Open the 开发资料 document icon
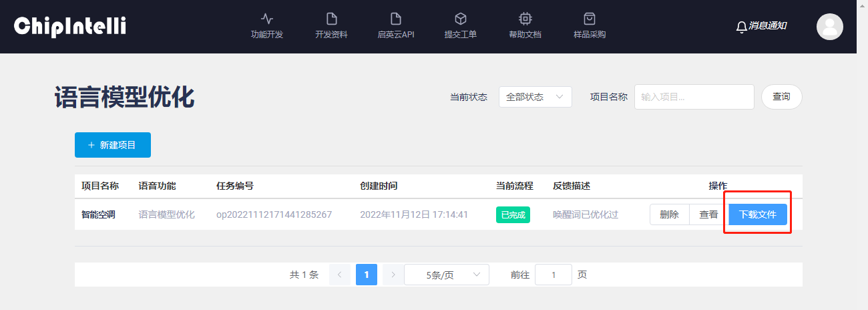The height and width of the screenshot is (310, 868). click(x=331, y=19)
